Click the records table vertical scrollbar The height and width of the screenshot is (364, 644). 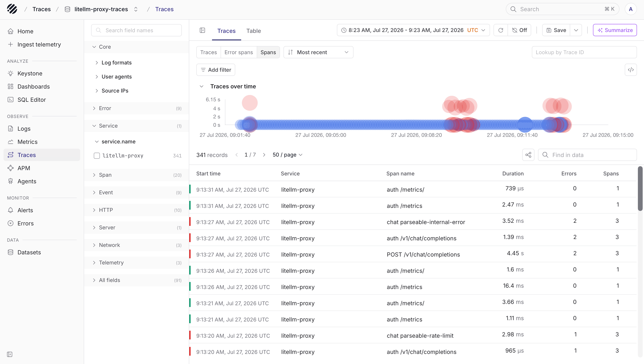click(640, 189)
